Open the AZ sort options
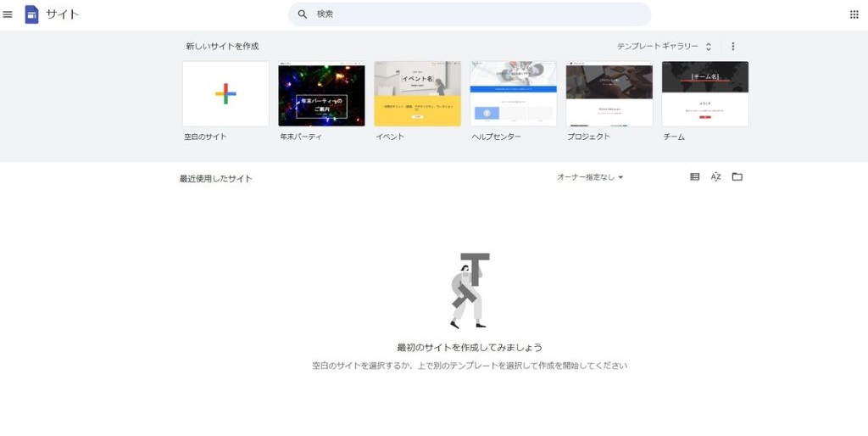Viewport: 868px width, 436px height. pos(715,176)
